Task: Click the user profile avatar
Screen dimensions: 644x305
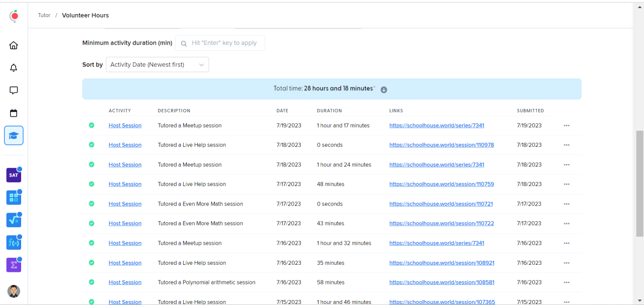Action: [x=14, y=291]
